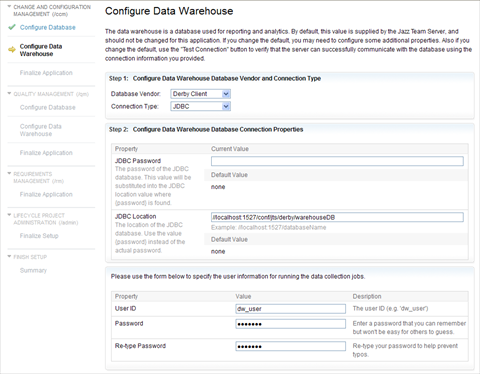Click the JDBC Password property label

[138, 161]
